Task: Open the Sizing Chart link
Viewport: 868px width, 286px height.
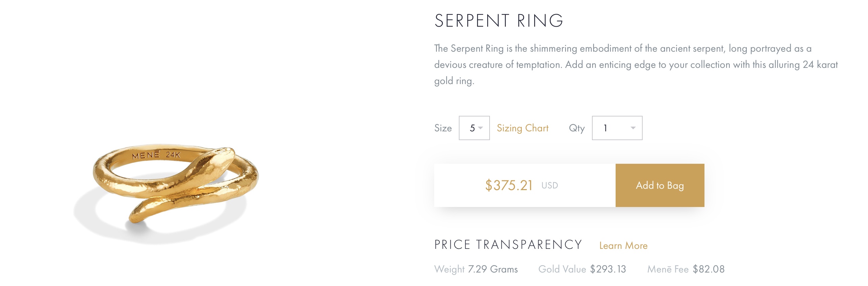Action: (522, 128)
